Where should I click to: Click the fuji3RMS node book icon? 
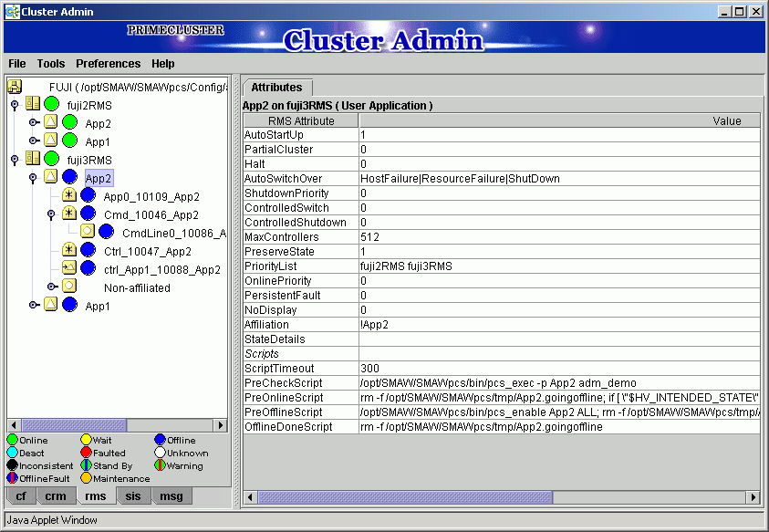[x=33, y=159]
